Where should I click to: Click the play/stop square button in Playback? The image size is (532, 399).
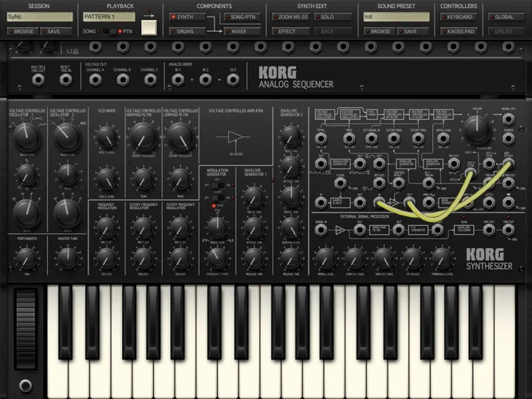click(149, 27)
